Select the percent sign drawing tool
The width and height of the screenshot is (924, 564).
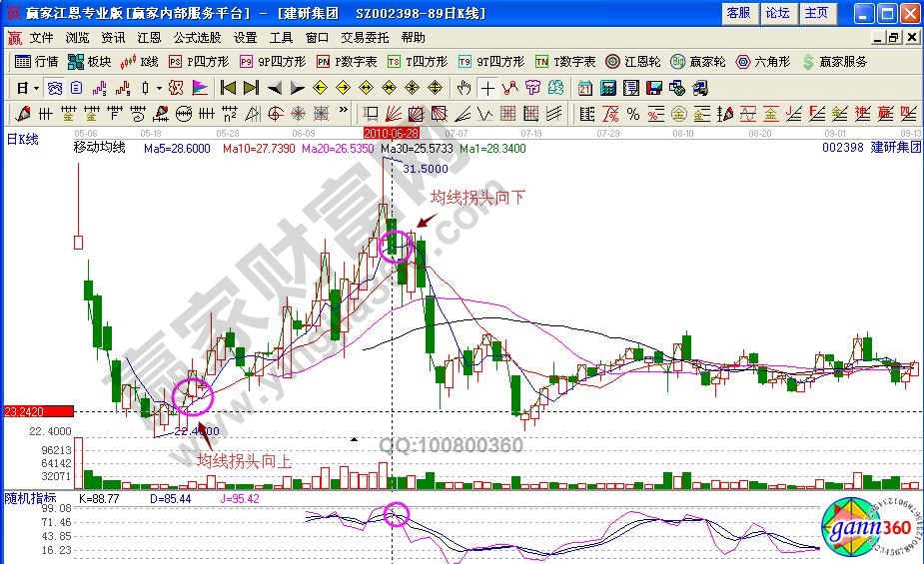point(633,113)
